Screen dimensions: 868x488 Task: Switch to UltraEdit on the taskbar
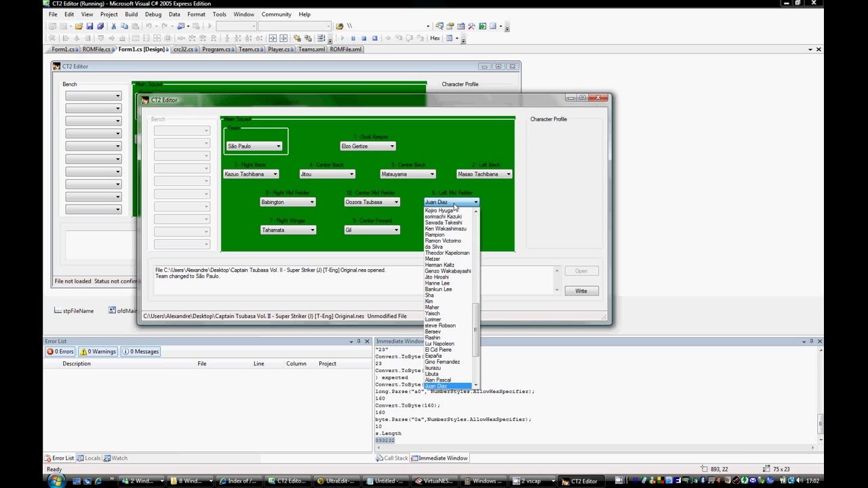click(335, 481)
